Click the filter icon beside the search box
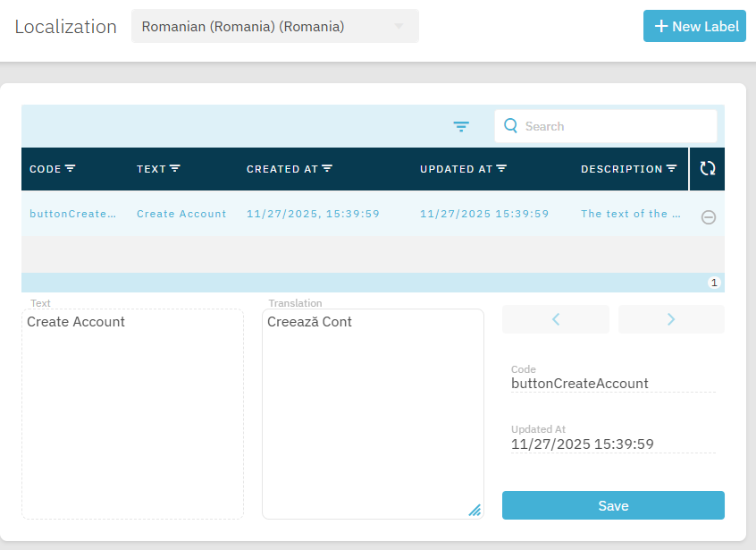The image size is (756, 550). pyautogui.click(x=461, y=126)
